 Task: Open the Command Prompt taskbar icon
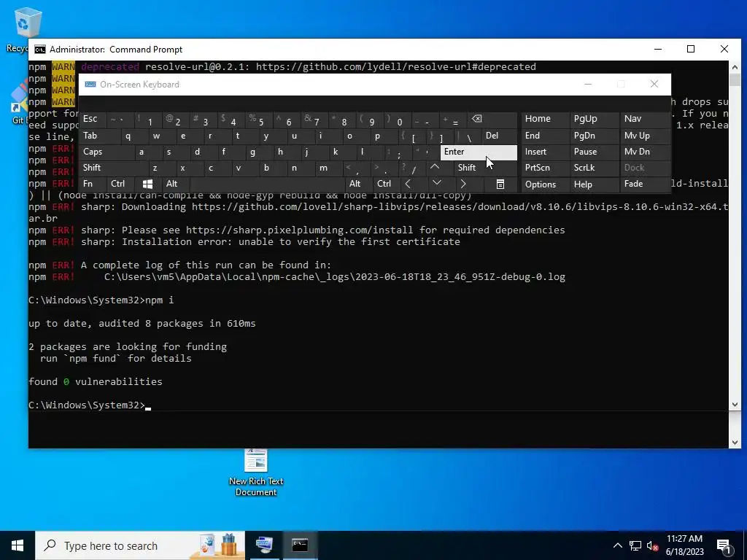[x=300, y=545]
